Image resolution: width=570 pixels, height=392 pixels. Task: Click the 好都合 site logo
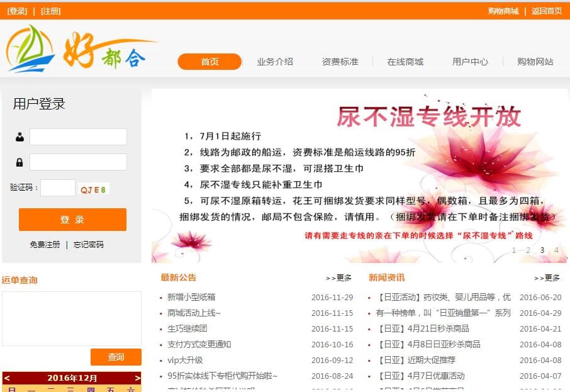pos(82,48)
